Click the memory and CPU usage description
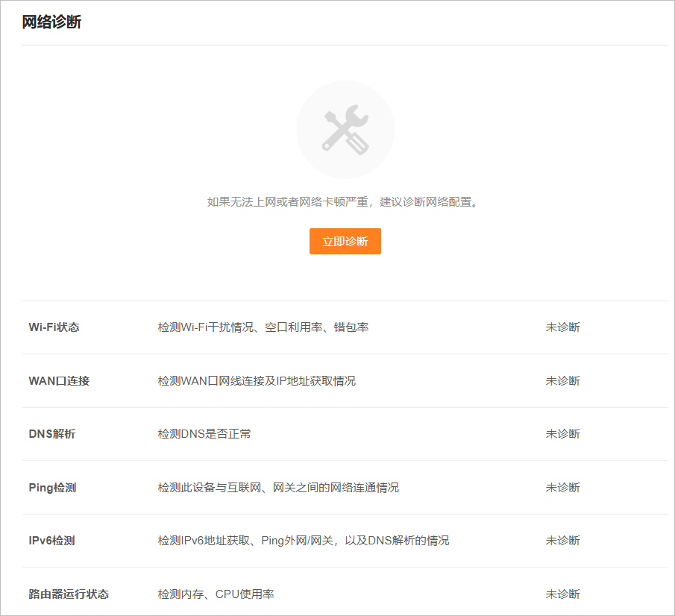The image size is (675, 616). pos(216,594)
